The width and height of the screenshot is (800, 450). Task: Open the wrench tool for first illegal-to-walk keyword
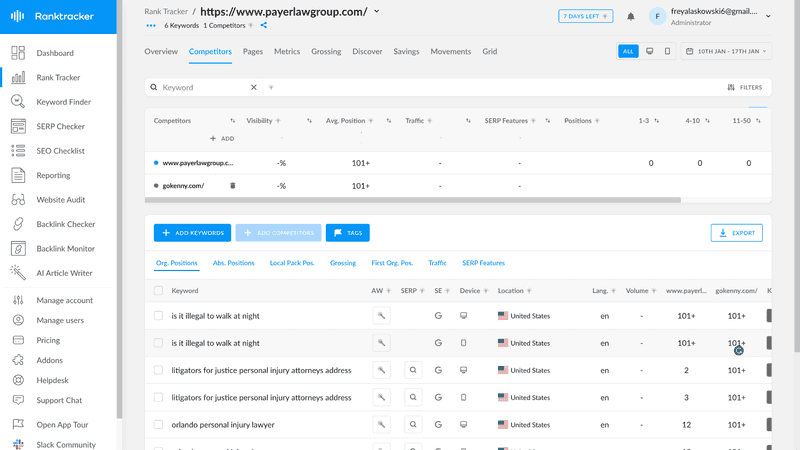pos(381,316)
